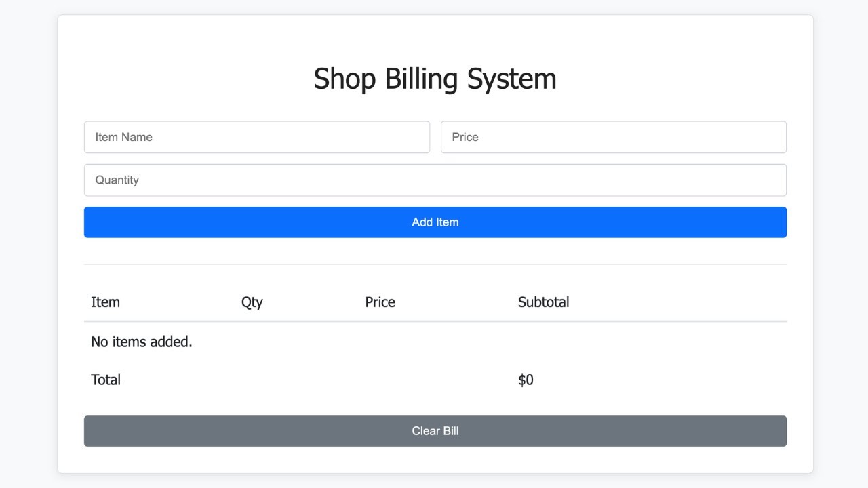Click the "No items added." message

142,342
